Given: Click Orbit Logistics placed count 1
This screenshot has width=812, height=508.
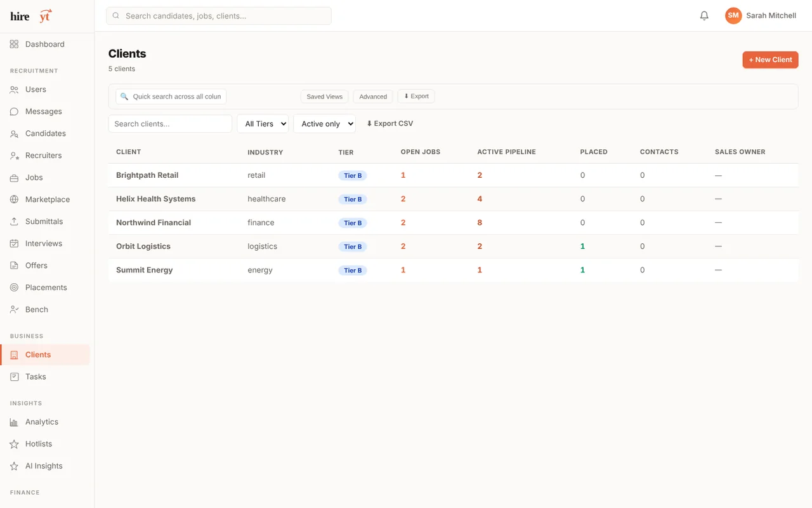Looking at the screenshot, I should [582, 246].
